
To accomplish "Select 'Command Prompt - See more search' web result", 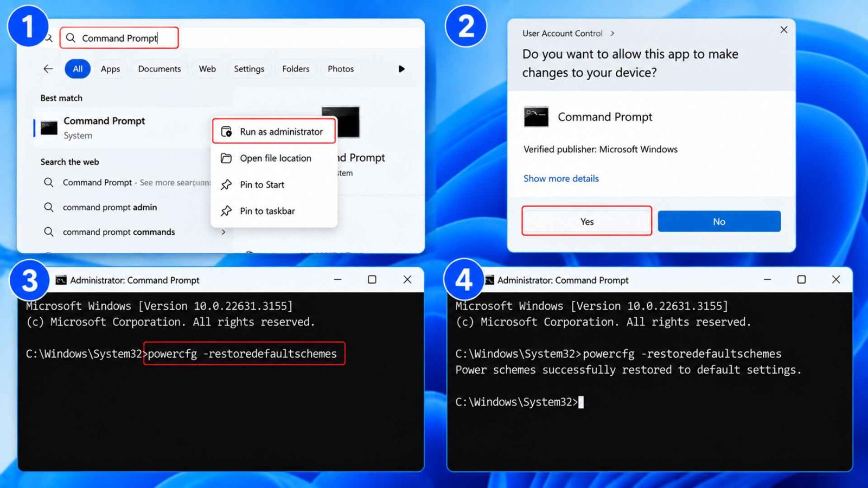I will pyautogui.click(x=127, y=182).
